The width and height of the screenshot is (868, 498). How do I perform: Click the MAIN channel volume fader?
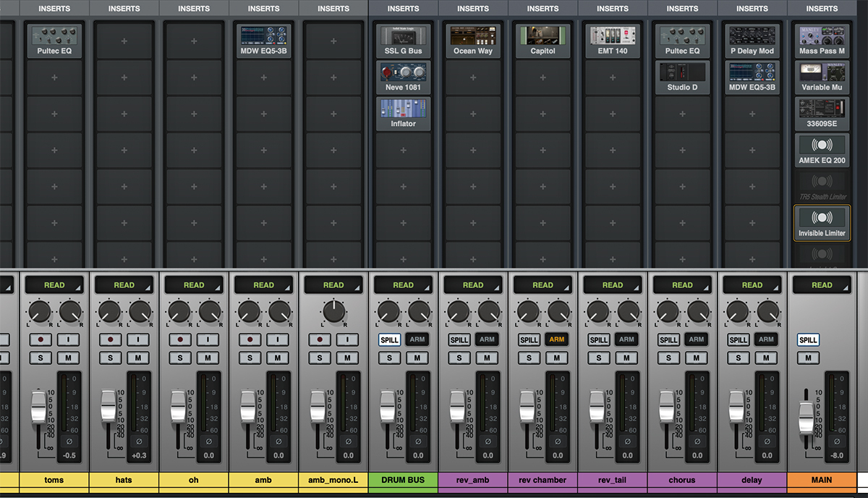(x=806, y=418)
